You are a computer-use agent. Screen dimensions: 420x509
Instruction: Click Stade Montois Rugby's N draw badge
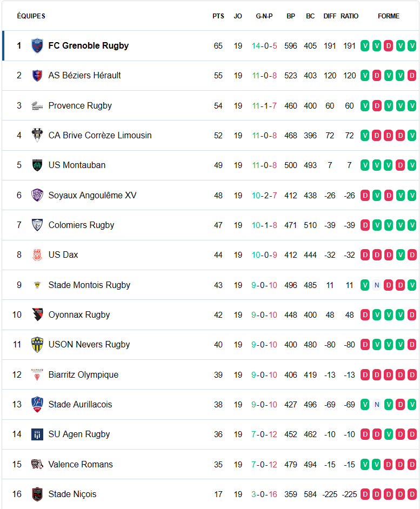pos(377,285)
